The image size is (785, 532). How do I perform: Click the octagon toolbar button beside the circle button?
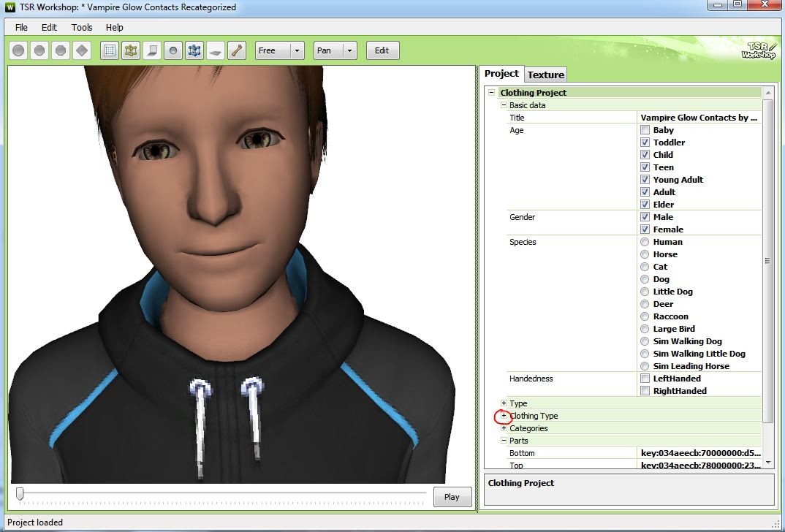click(x=39, y=50)
